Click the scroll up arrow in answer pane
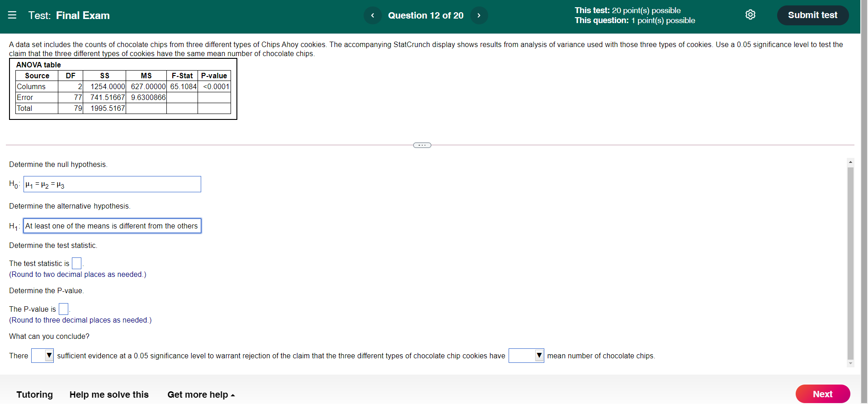868x404 pixels. tap(850, 162)
